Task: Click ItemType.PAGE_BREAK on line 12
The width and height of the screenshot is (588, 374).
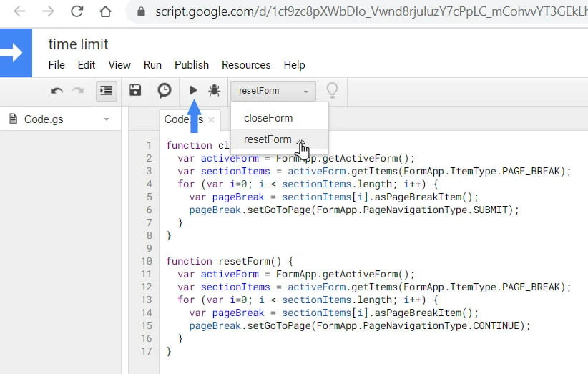Action: 505,287
